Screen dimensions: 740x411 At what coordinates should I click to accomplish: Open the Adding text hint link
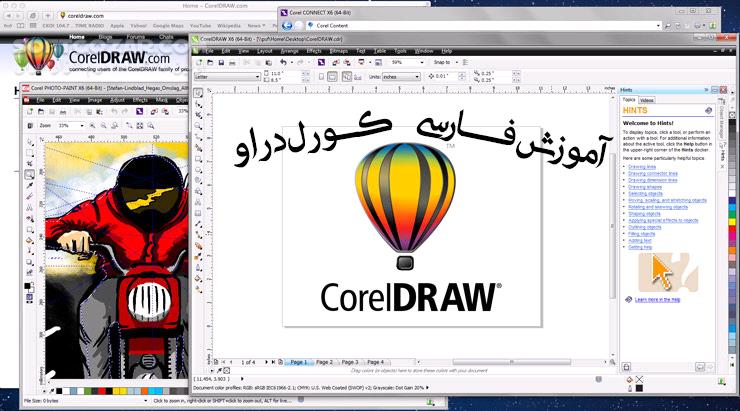[x=639, y=241]
